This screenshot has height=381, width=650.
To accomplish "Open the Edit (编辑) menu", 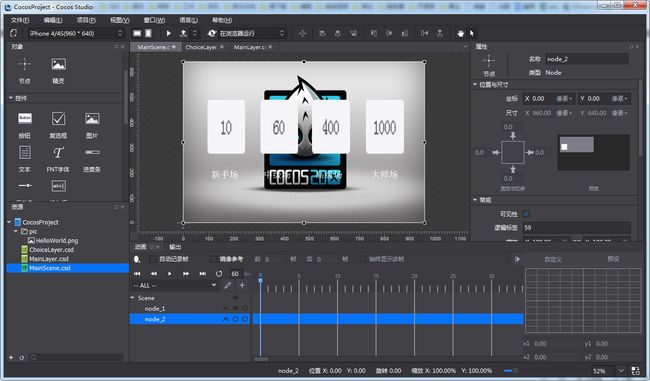I will pyautogui.click(x=53, y=20).
